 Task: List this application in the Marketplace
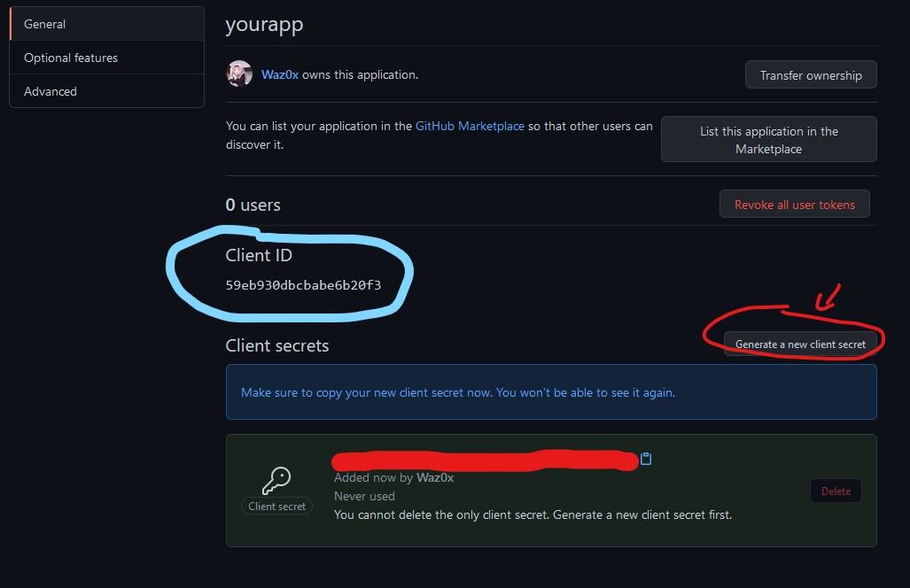point(769,140)
